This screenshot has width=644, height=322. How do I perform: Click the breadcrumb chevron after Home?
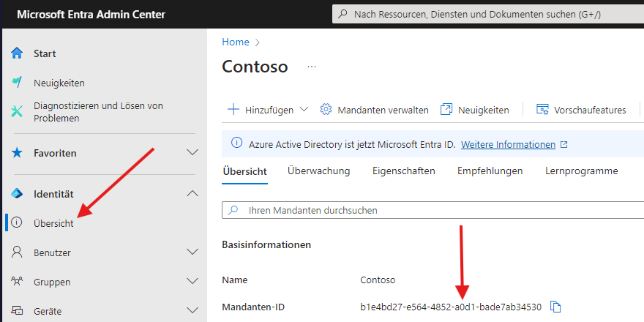[258, 42]
